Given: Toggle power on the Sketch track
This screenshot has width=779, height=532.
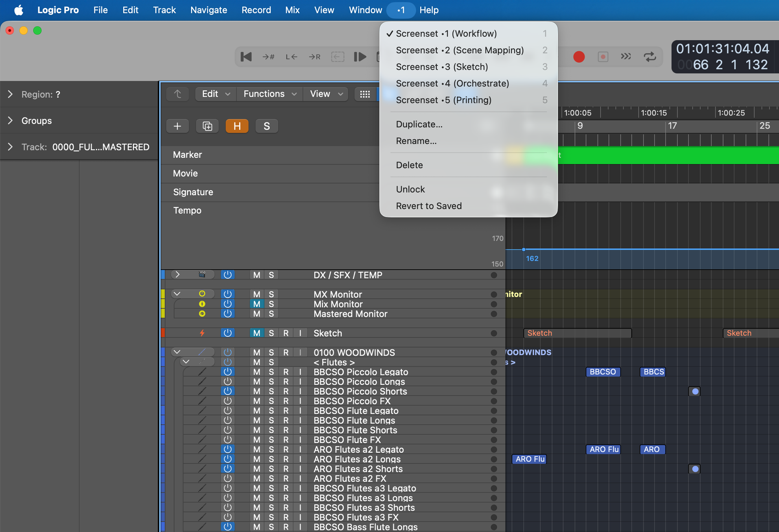Looking at the screenshot, I should coord(227,333).
